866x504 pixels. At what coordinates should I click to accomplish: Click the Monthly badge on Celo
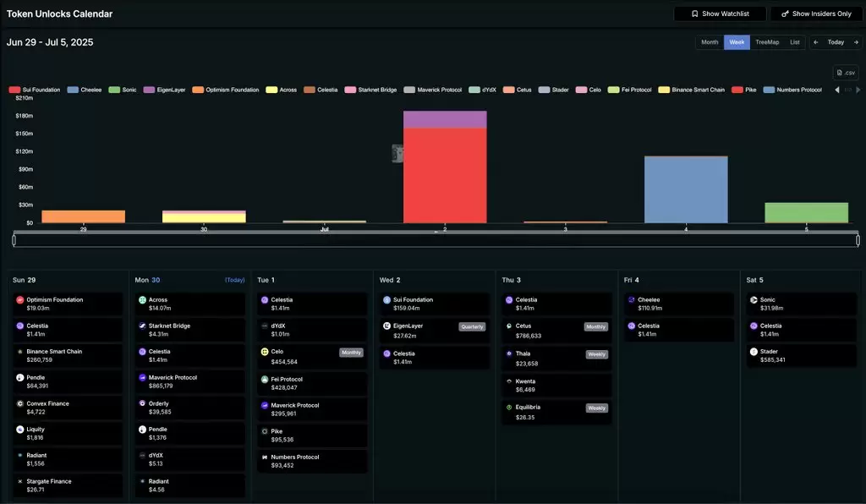coord(351,352)
